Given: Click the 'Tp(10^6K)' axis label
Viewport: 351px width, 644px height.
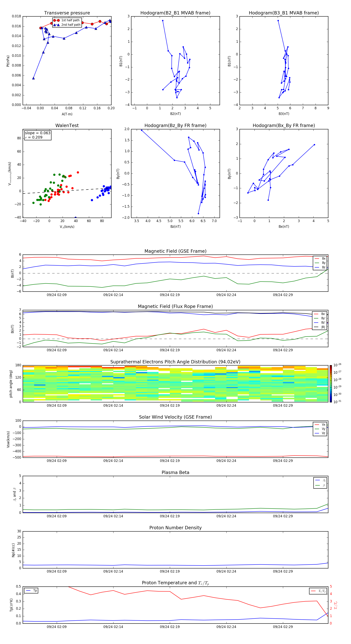Looking at the screenshot, I should coord(11,605).
